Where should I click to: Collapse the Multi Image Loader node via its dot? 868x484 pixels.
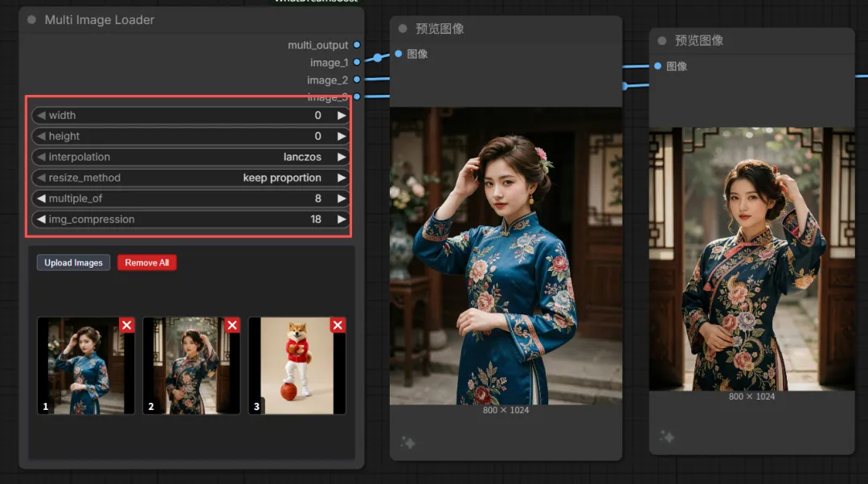coord(31,20)
